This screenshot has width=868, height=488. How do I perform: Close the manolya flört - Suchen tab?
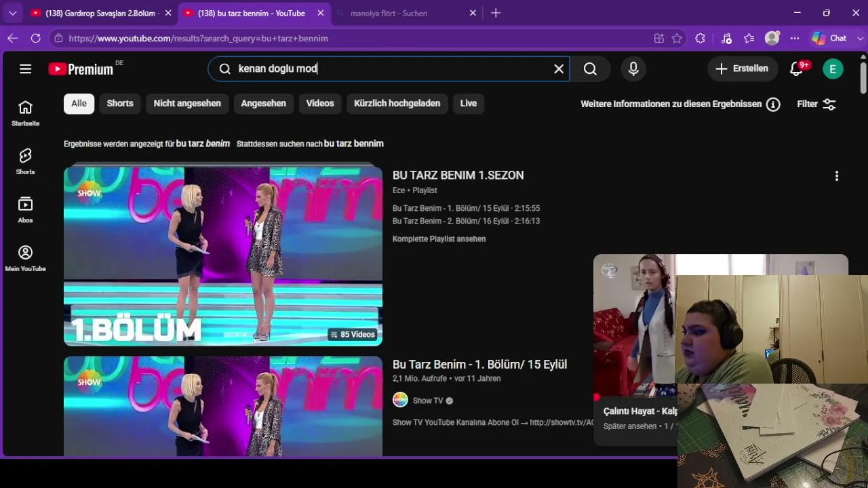tap(473, 13)
